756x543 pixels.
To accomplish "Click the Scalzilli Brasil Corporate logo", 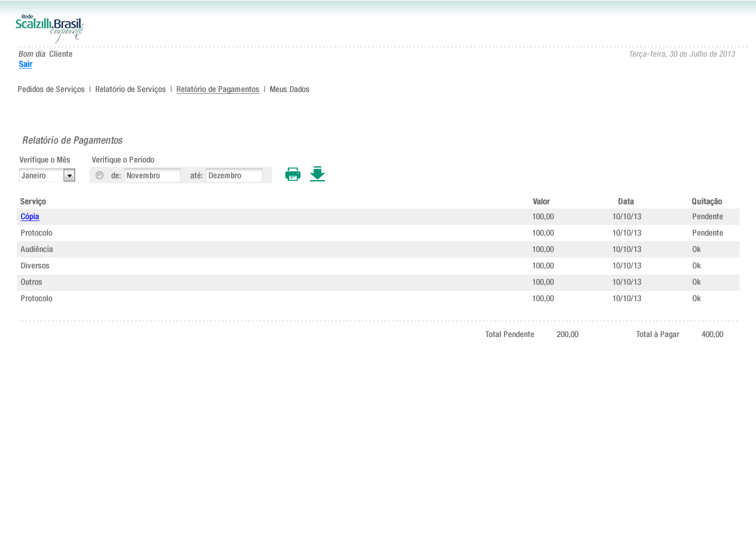I will point(50,28).
